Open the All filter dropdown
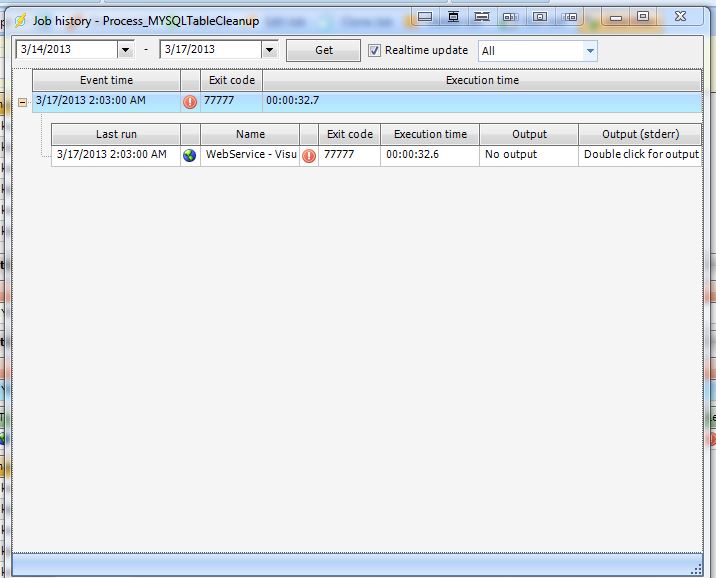Screen dimensions: 716x578 [589, 51]
